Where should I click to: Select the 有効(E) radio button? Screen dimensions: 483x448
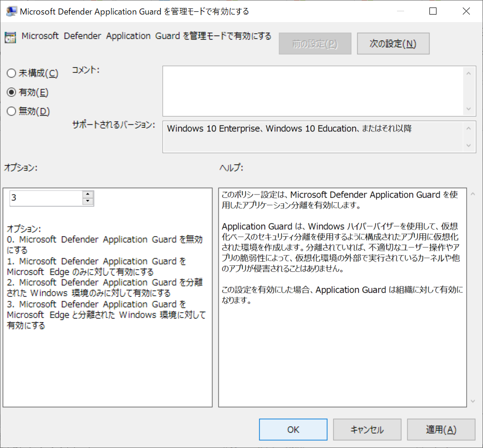click(x=27, y=93)
